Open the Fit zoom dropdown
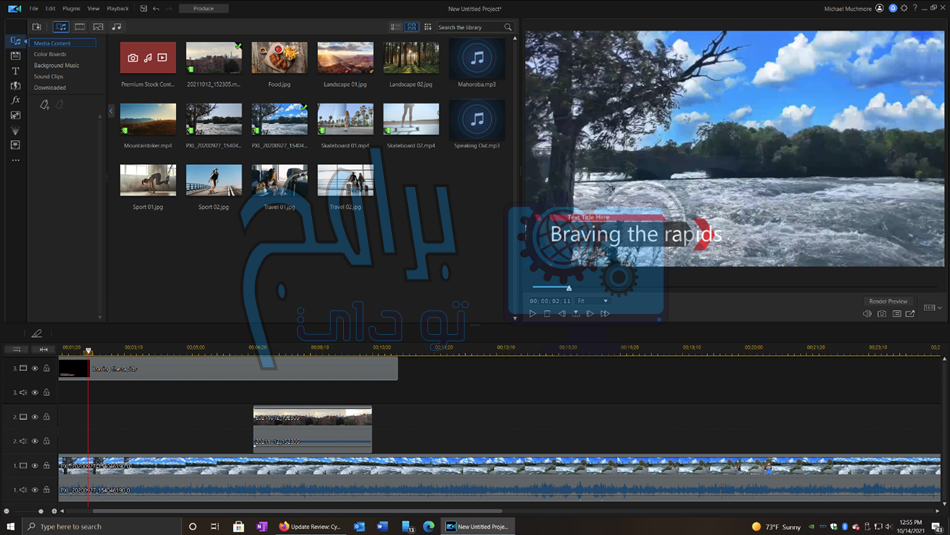This screenshot has width=950, height=535. (x=592, y=301)
